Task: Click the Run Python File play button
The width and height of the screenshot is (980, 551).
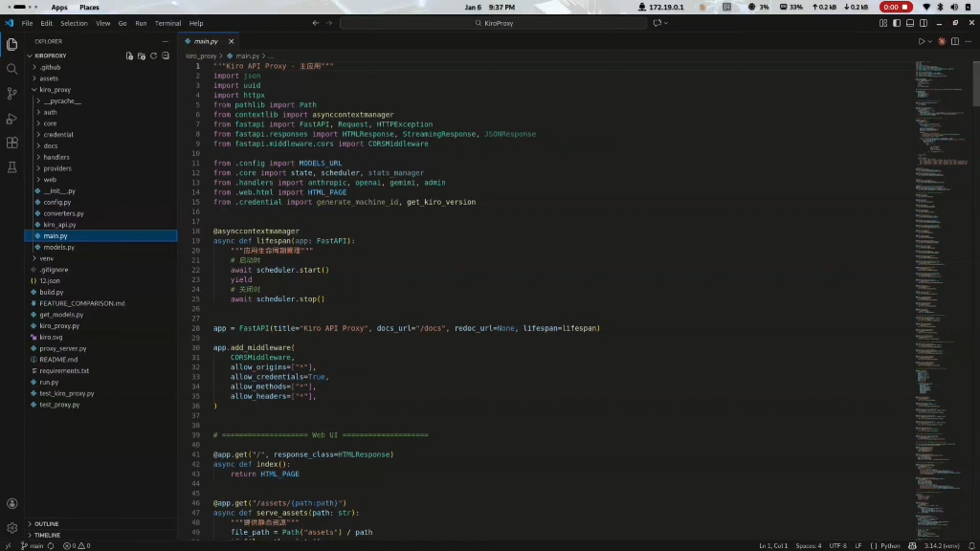Action: click(922, 41)
